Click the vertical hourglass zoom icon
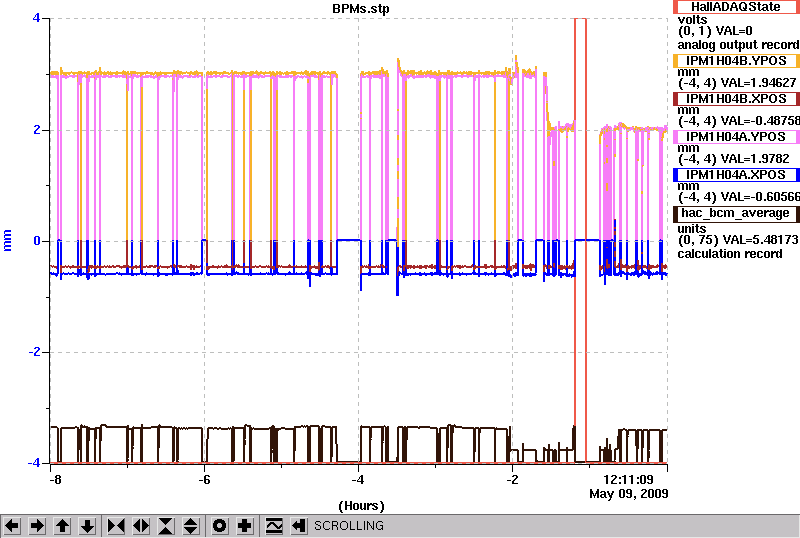 166,526
